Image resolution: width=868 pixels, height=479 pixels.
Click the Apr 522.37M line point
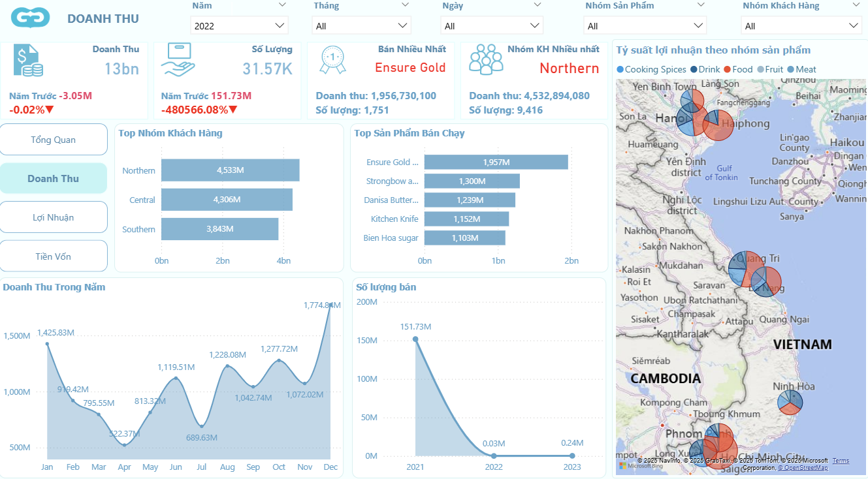coord(125,445)
